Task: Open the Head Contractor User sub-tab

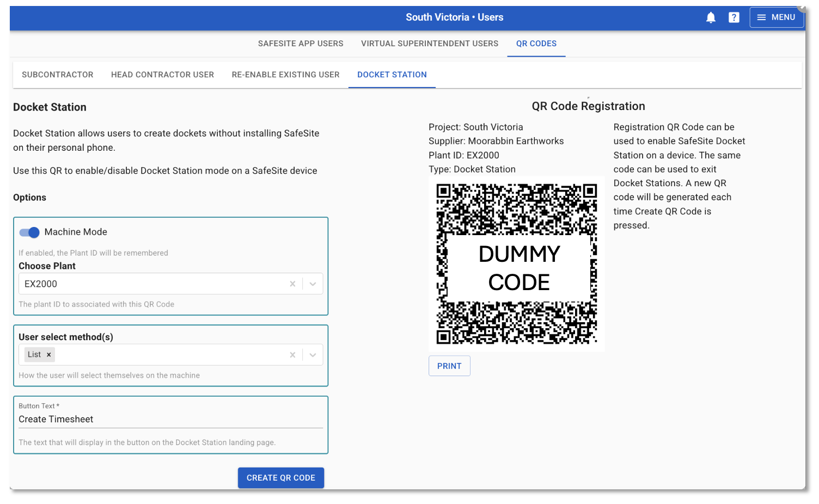Action: point(162,75)
